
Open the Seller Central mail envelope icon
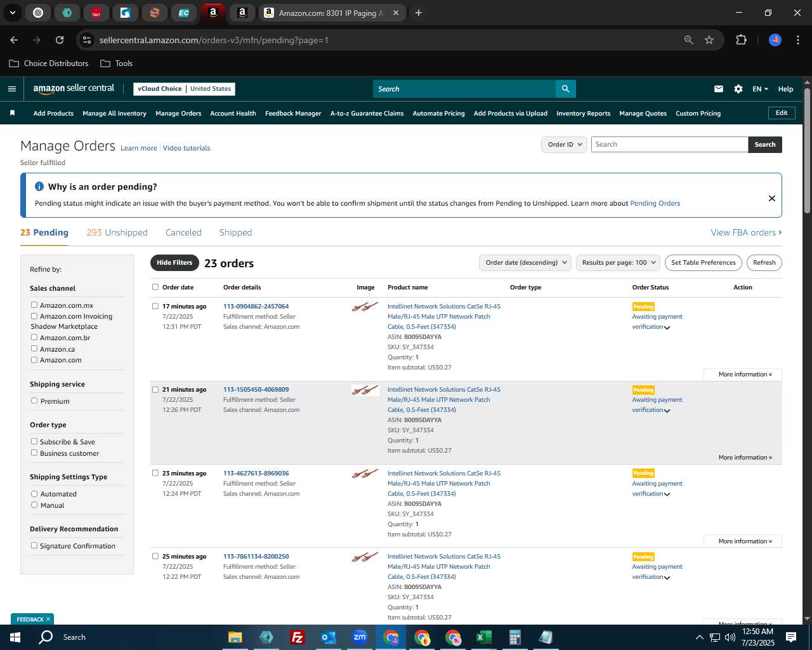719,89
